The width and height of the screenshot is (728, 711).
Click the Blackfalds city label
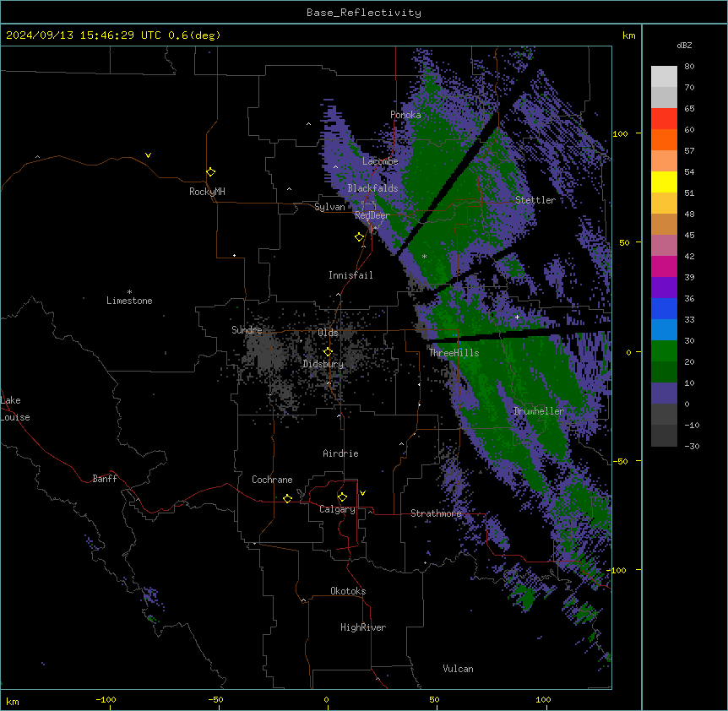(372, 188)
